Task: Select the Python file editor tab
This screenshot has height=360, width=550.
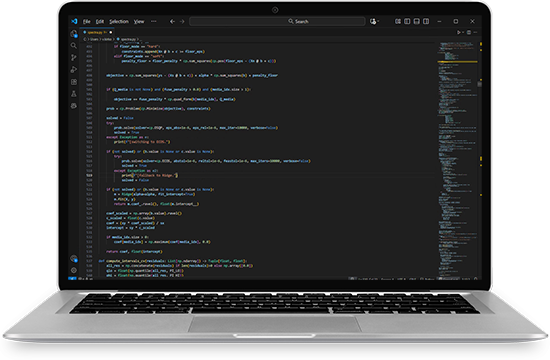Action: click(97, 32)
